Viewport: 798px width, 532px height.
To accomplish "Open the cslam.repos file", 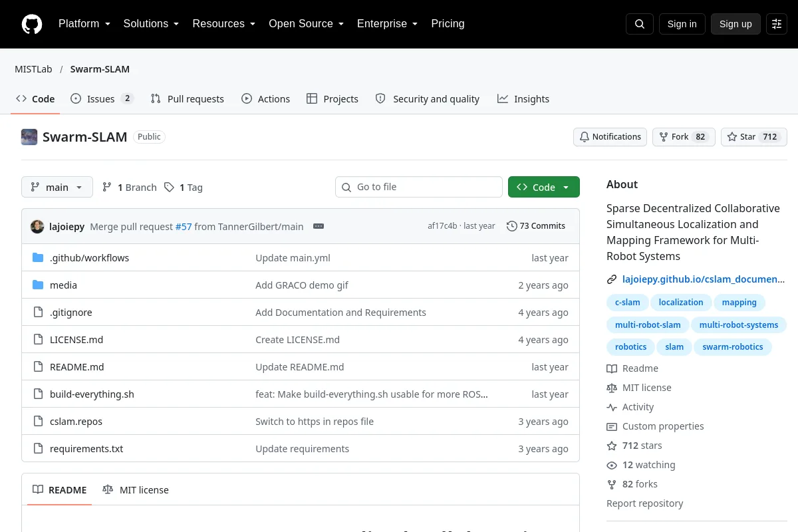I will (76, 422).
